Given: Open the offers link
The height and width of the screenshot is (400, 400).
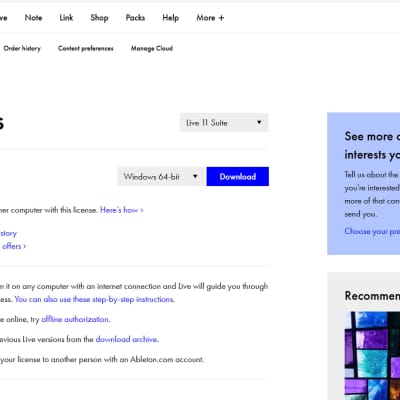Looking at the screenshot, I should pos(14,246).
